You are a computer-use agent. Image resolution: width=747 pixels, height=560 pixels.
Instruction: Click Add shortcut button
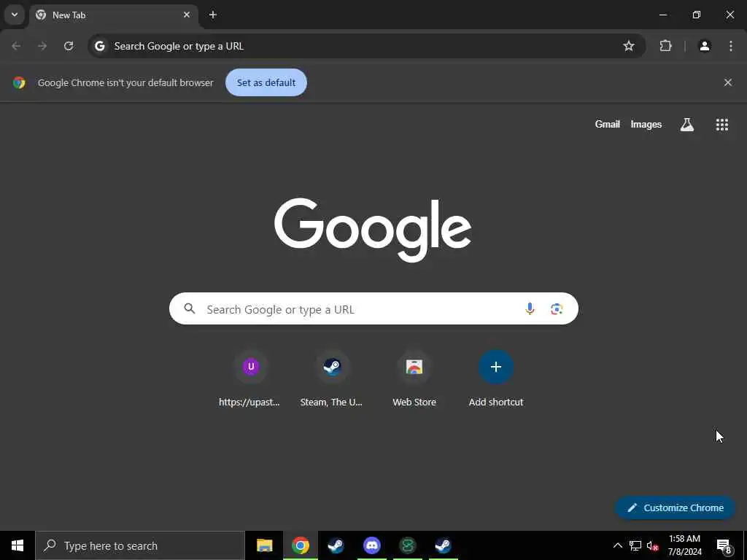pos(496,379)
